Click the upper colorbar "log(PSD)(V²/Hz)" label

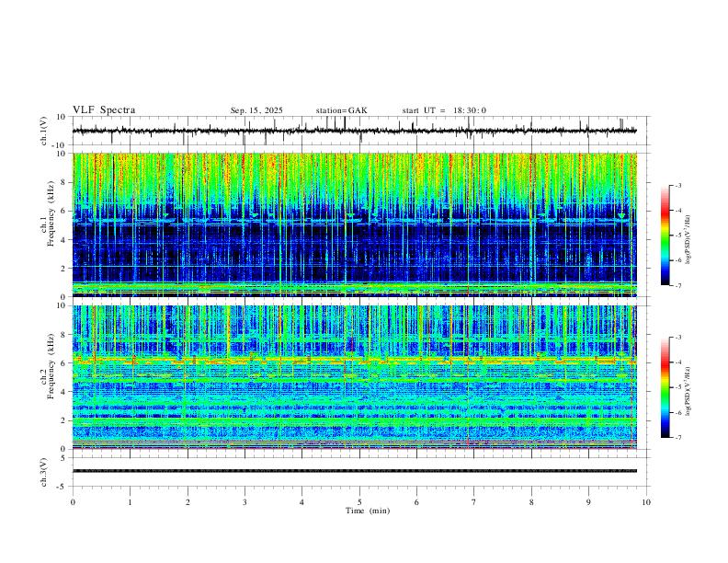(x=688, y=240)
